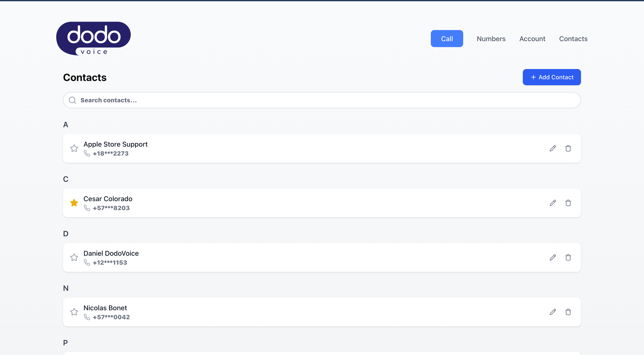Click the section letter C
Screen dimensions: 644x355
click(66, 179)
